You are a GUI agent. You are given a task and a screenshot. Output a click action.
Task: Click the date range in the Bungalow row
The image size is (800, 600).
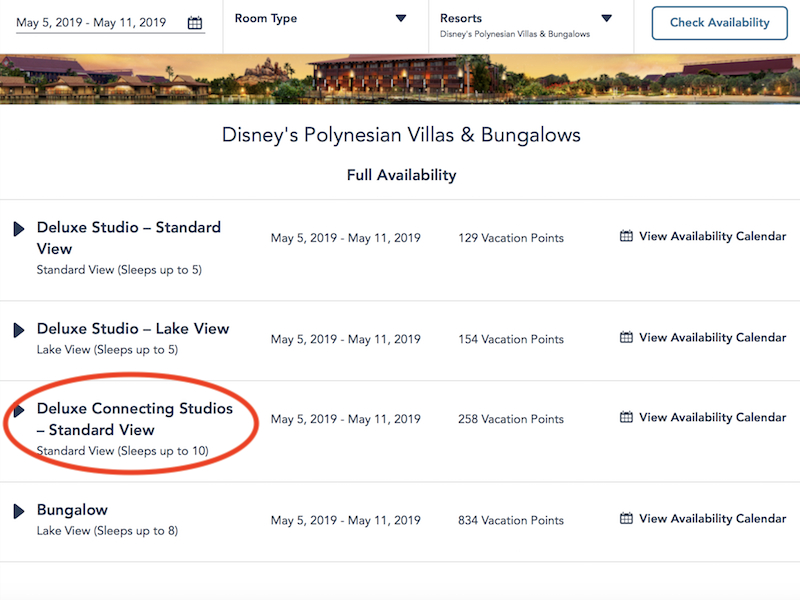pyautogui.click(x=345, y=520)
